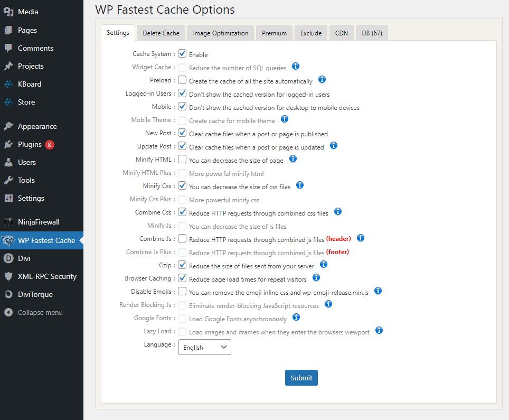Viewport: 509px width, 420px height.
Task: Collapse the admin sidebar menu
Action: click(33, 312)
